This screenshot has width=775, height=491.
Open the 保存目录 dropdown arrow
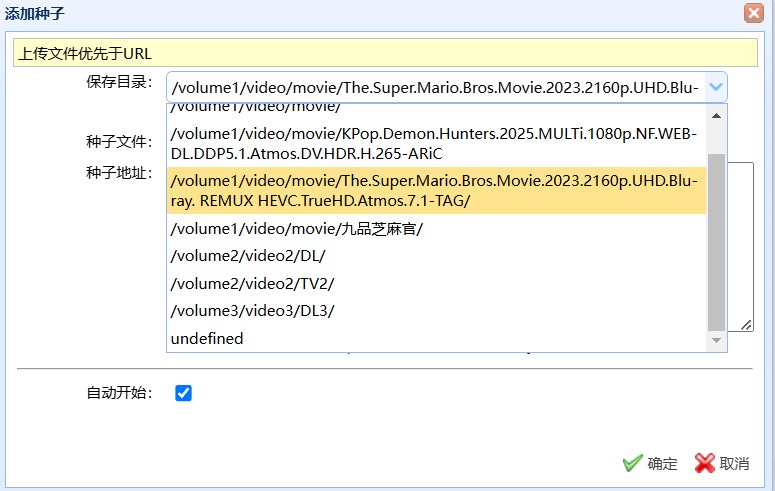click(716, 87)
